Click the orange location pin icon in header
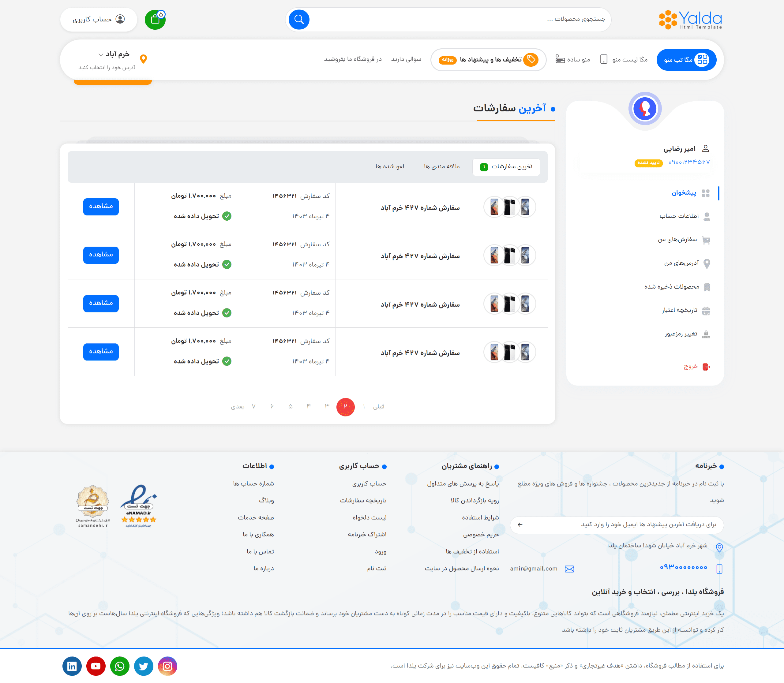The image size is (784, 683). click(x=143, y=59)
